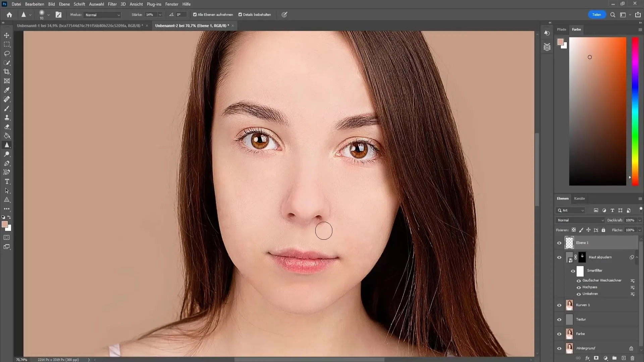Screen dimensions: 644x362
Task: Select the Eraser tool
Action: 7,127
